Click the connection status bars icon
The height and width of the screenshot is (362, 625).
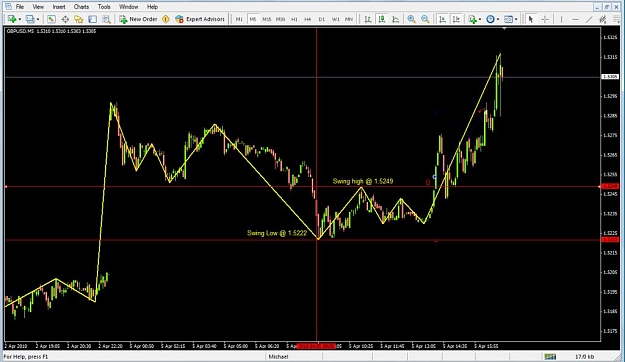pos(550,356)
